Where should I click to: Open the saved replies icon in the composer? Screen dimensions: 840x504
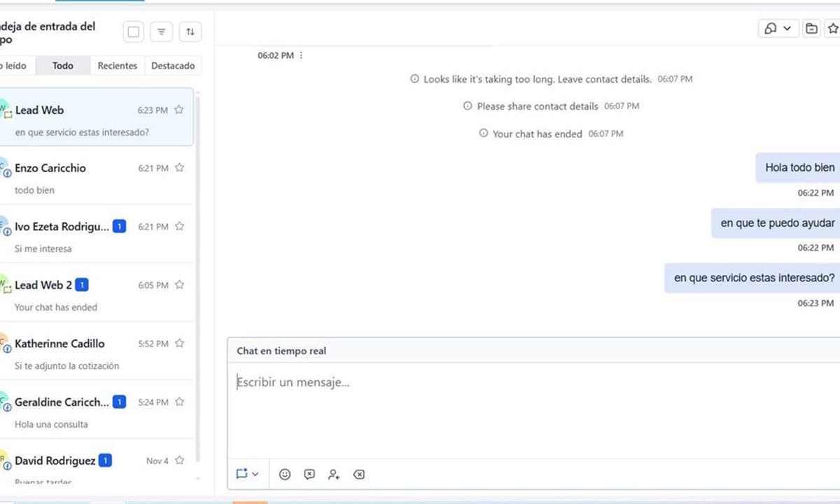(x=309, y=474)
